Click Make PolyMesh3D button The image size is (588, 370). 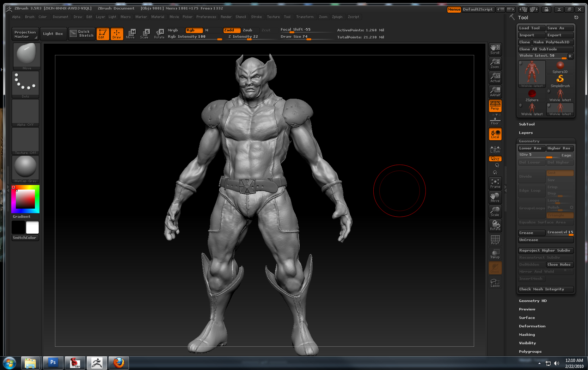553,42
